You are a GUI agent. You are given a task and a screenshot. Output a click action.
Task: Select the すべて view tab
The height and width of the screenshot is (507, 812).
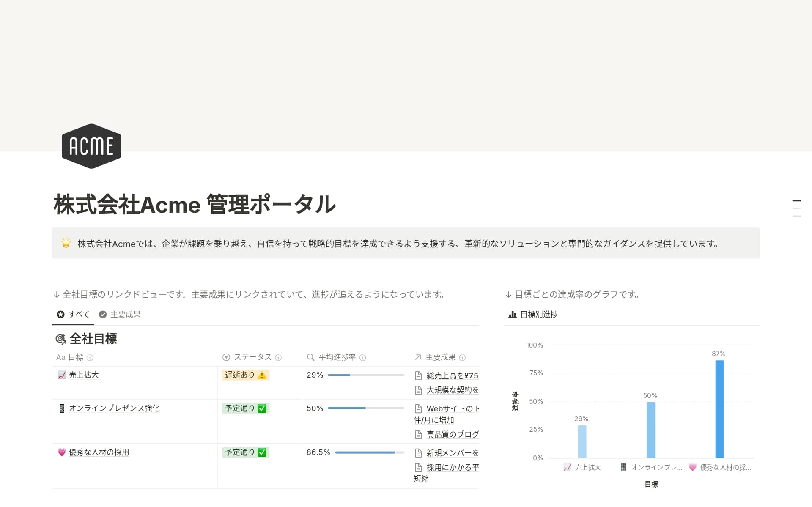pyautogui.click(x=73, y=314)
